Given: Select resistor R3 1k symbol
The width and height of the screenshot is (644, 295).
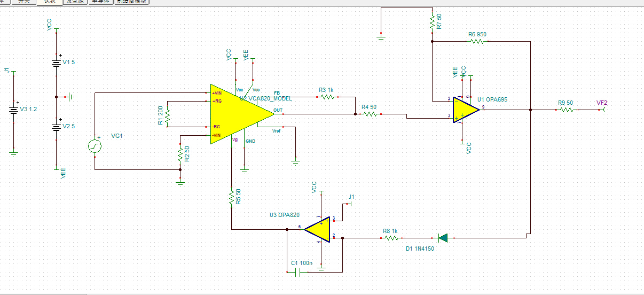Looking at the screenshot, I should 326,97.
